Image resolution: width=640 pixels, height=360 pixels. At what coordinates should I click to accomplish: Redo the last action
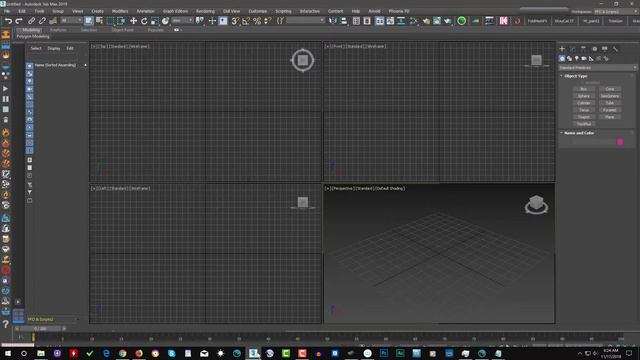click(19, 21)
